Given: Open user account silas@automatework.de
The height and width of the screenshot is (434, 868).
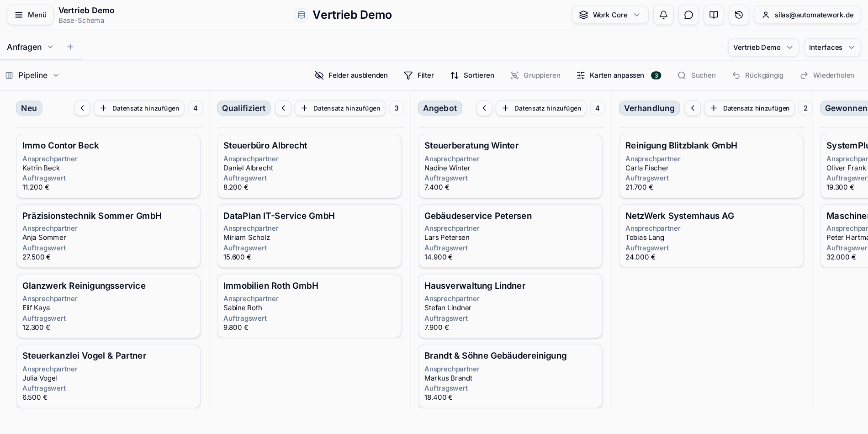Looking at the screenshot, I should pyautogui.click(x=807, y=15).
